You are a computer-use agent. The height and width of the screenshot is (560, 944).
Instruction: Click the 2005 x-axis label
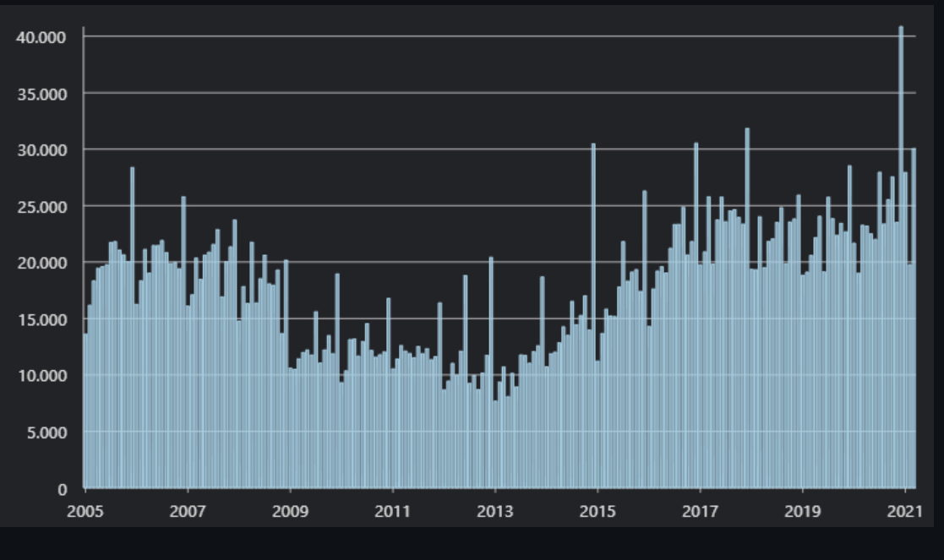click(x=85, y=511)
